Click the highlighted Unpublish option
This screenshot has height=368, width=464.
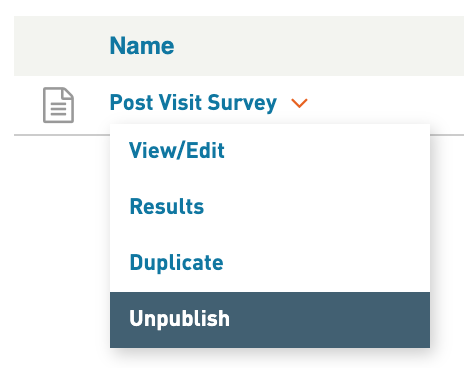[270, 320]
